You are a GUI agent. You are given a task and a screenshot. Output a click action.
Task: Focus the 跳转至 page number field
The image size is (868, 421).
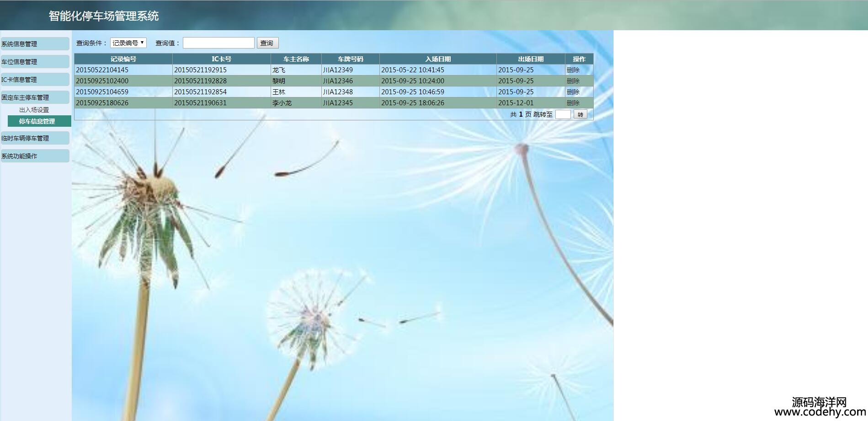coord(563,114)
